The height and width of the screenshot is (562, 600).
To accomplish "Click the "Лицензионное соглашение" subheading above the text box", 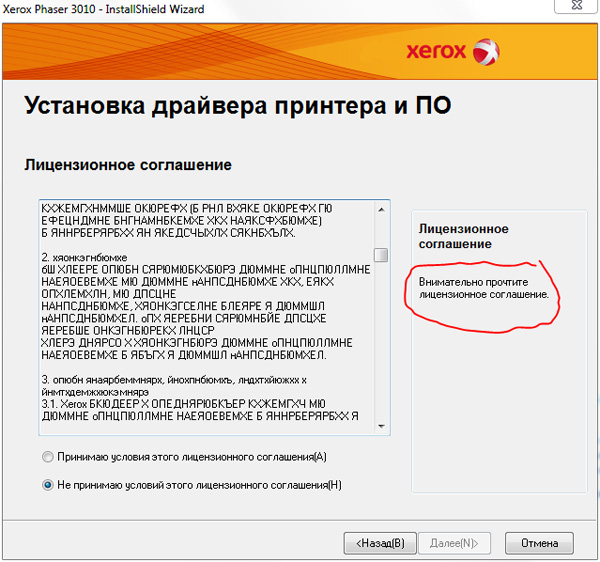I will (x=128, y=164).
